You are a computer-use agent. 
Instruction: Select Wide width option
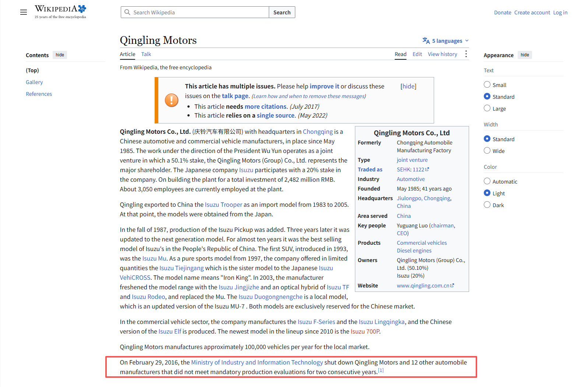[x=487, y=151]
